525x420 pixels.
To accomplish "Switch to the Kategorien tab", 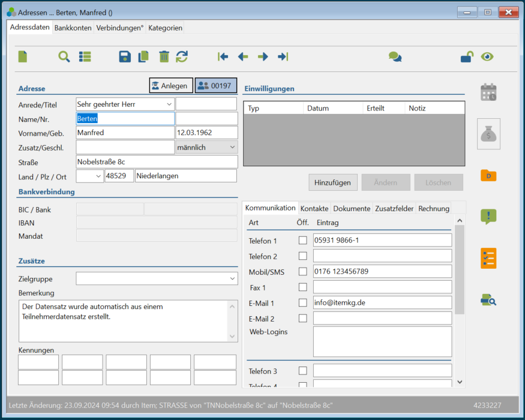I will pos(166,28).
